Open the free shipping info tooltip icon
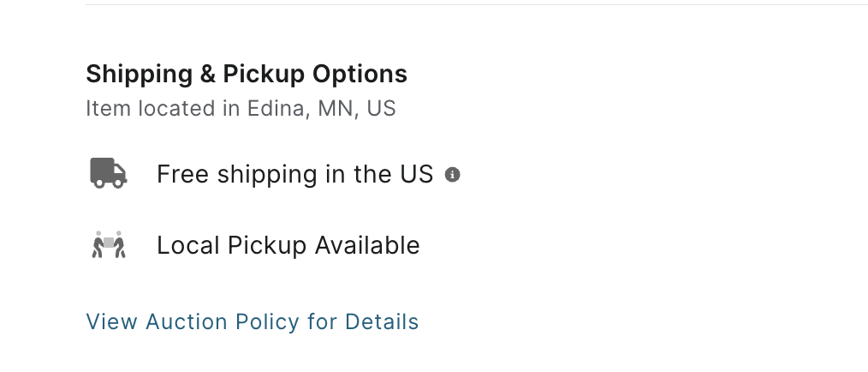This screenshot has height=372, width=868. coord(452,175)
